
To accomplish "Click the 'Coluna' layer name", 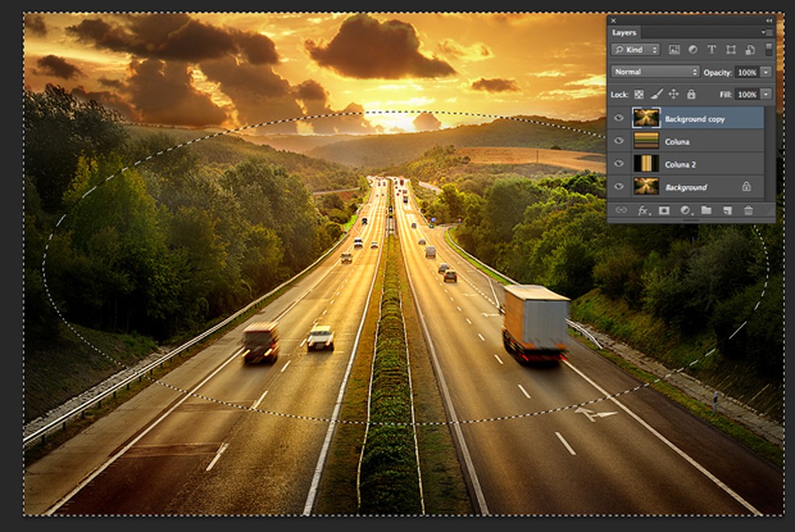I will coord(677,142).
